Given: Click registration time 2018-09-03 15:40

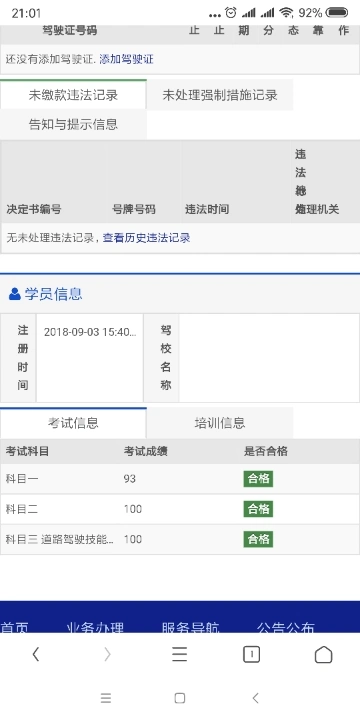Looking at the screenshot, I should [90, 332].
